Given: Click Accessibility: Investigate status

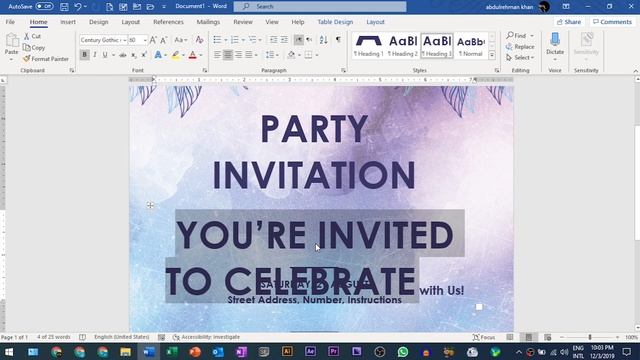Looking at the screenshot, I should click(x=206, y=337).
